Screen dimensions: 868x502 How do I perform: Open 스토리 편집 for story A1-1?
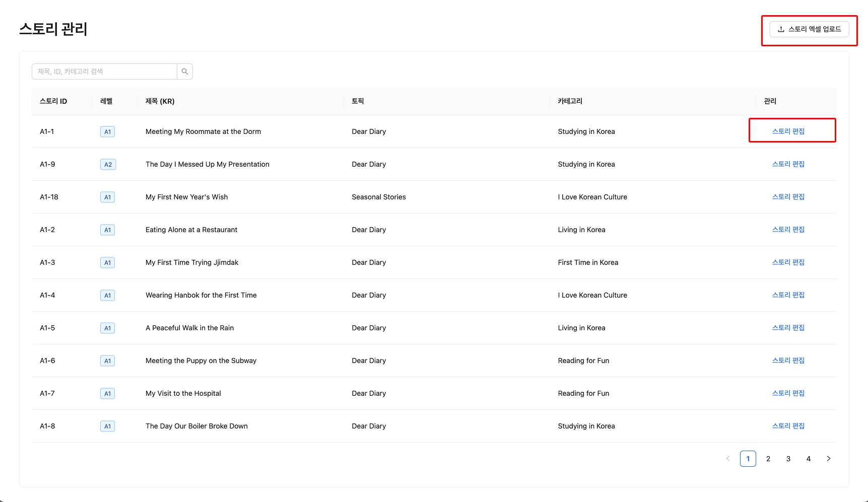tap(788, 131)
